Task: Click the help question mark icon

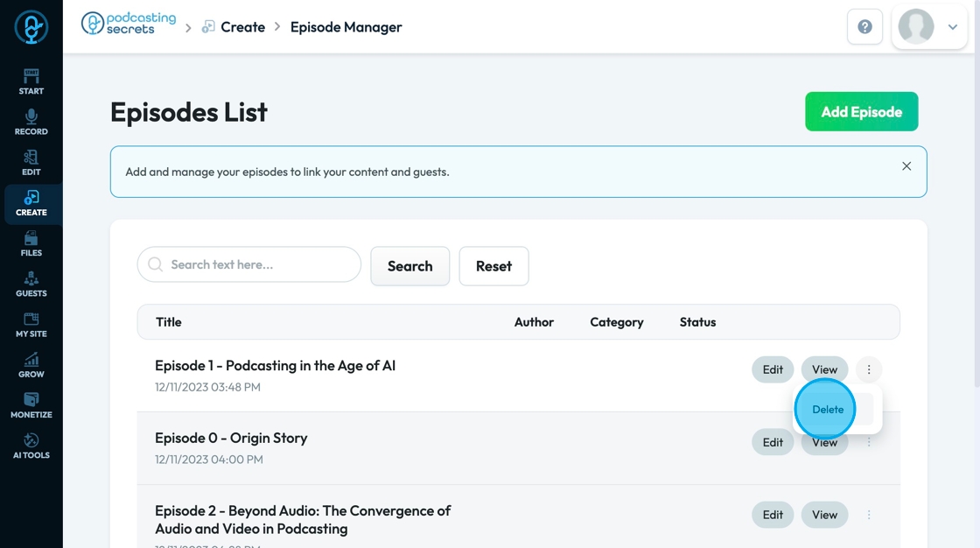Action: pos(864,27)
